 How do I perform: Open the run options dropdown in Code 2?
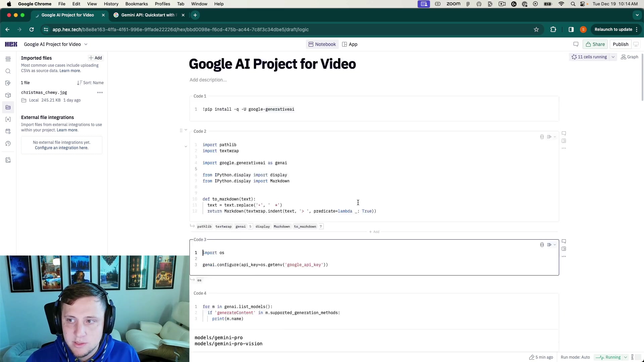[555, 137]
